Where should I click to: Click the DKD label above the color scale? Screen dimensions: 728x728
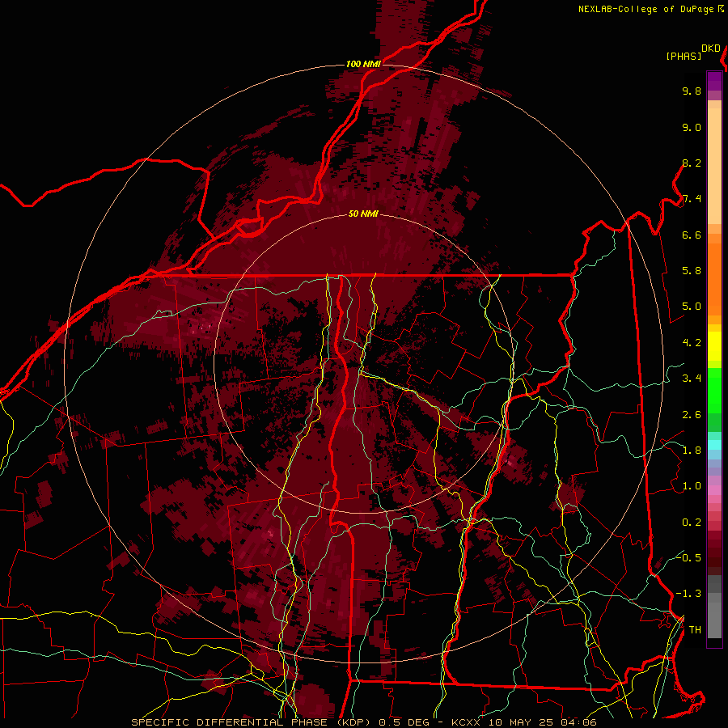[711, 49]
